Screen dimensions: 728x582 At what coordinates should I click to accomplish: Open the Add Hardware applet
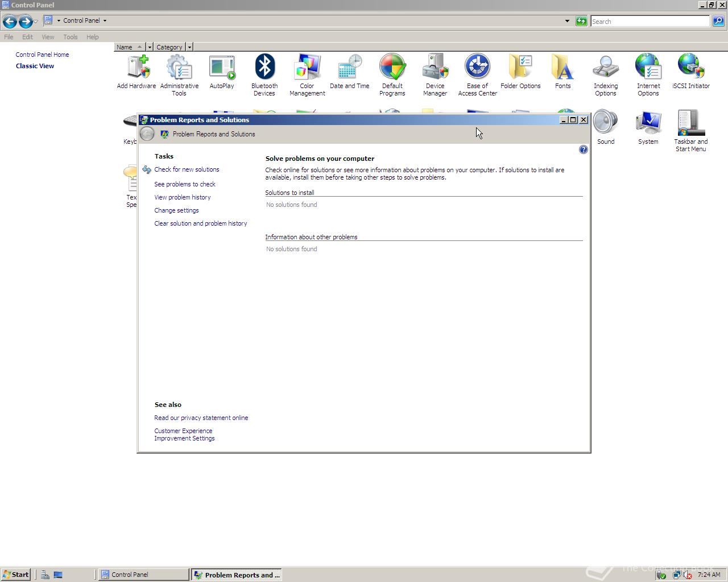pos(136,72)
